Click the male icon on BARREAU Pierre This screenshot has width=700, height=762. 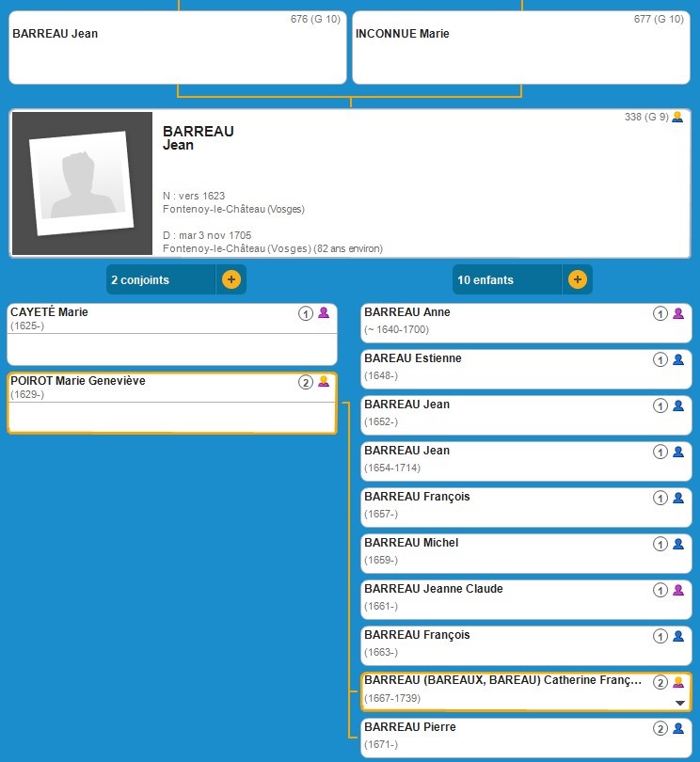(x=677, y=728)
